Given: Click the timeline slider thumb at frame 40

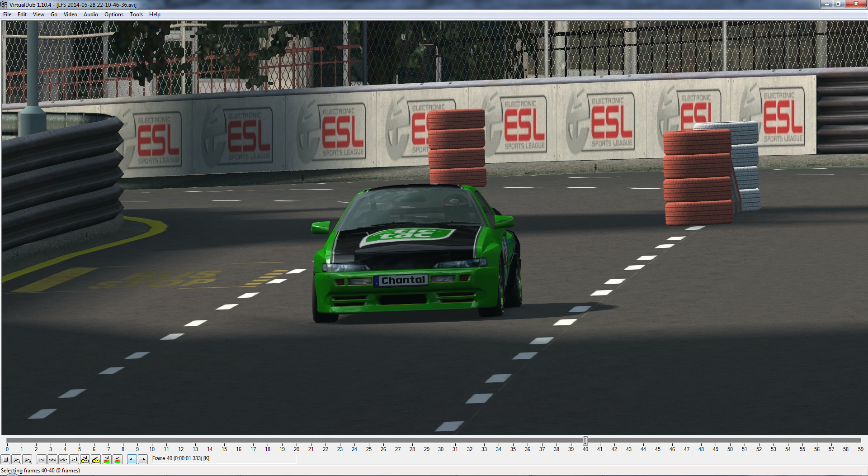Looking at the screenshot, I should (x=585, y=440).
